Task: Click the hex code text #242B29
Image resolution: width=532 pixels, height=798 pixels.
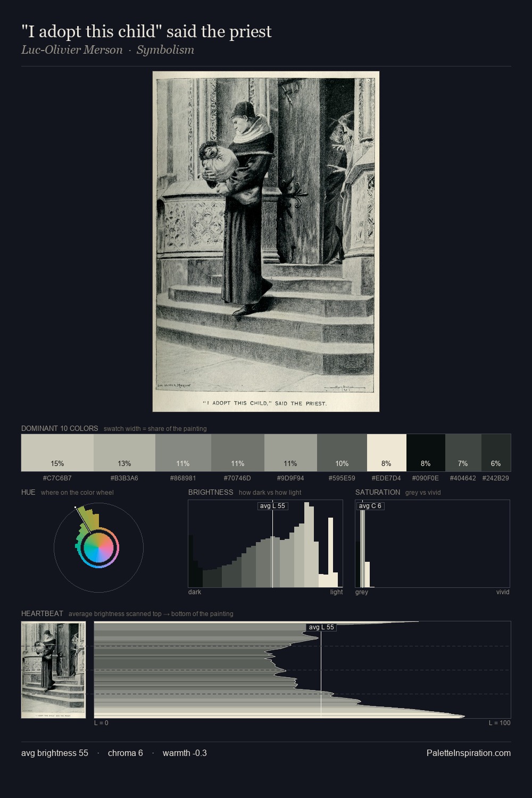Action: [x=496, y=478]
